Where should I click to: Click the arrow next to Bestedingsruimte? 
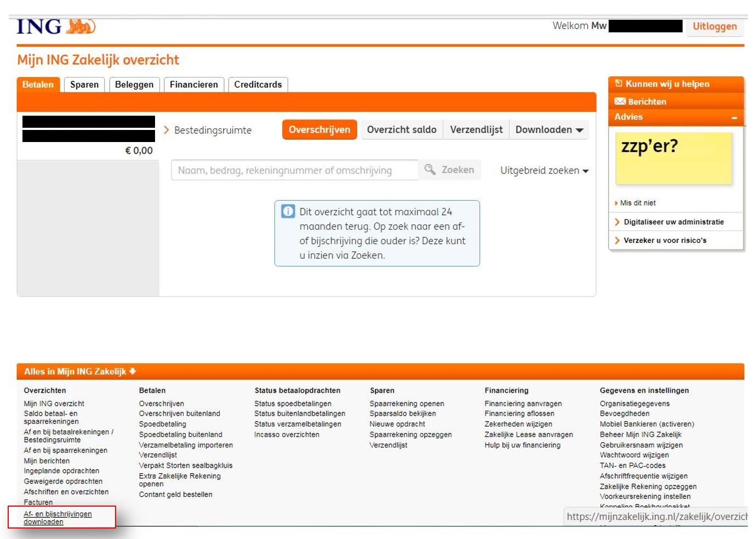167,130
